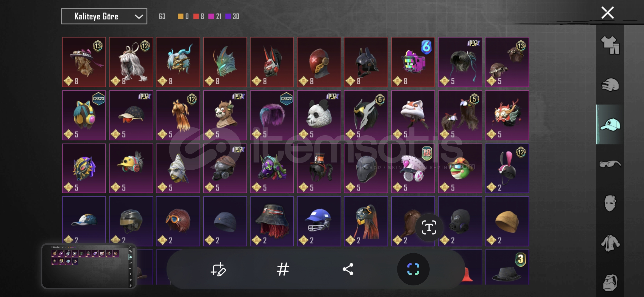This screenshot has height=297, width=644.
Task: Share the captured screenshot
Action: (348, 269)
